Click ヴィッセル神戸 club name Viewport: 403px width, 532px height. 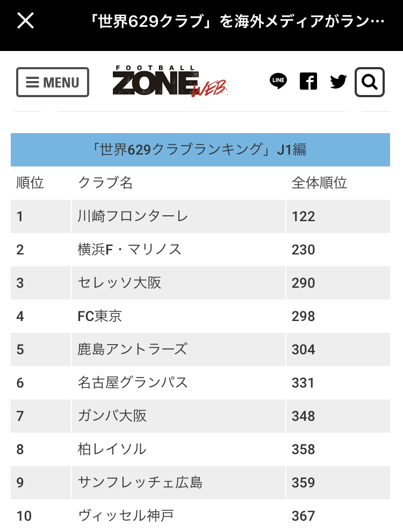click(x=126, y=516)
